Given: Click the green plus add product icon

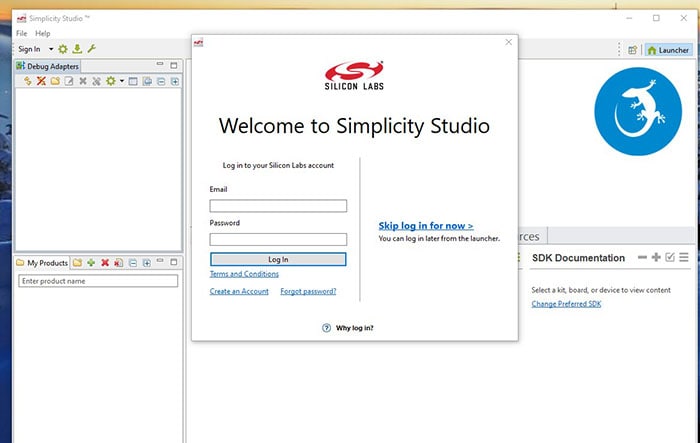Looking at the screenshot, I should tap(91, 263).
